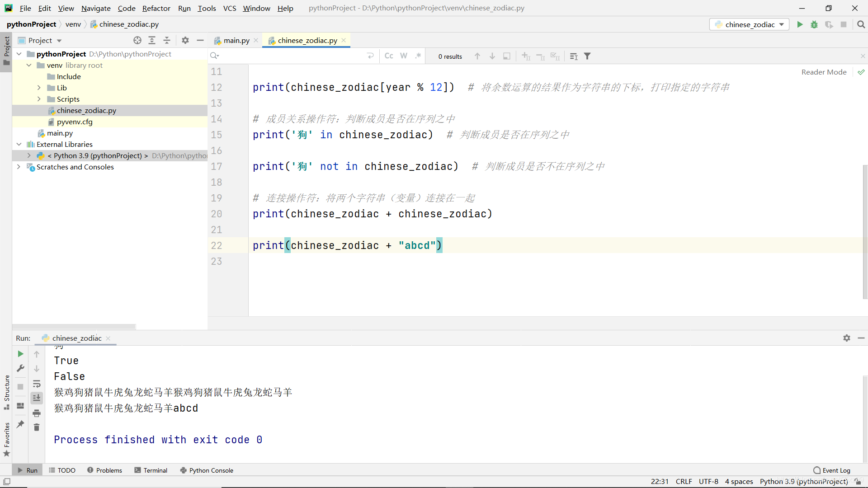Open the Event Log
Viewport: 868px width, 488px height.
tap(832, 470)
